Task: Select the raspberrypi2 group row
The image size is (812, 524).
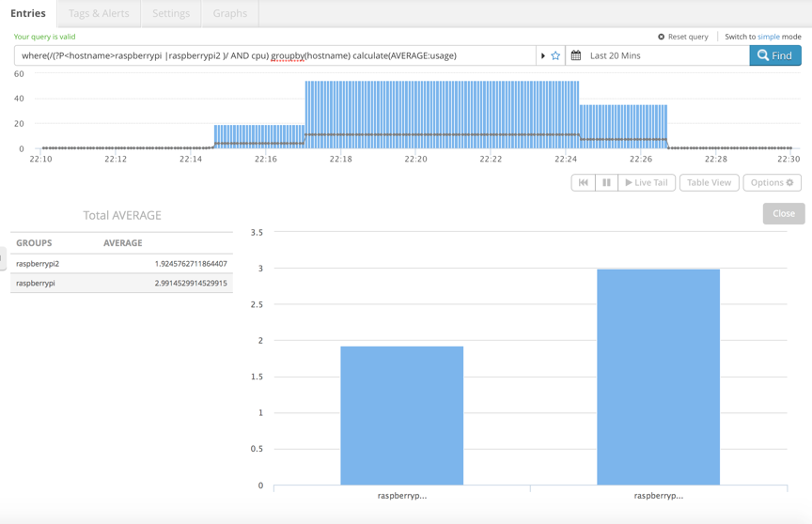Action: (121, 264)
